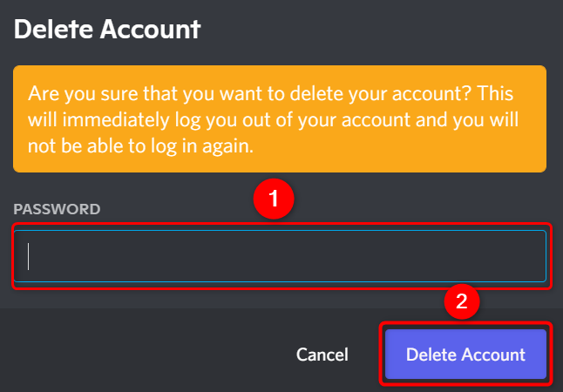The height and width of the screenshot is (392, 563).
Task: Click the middle of the password field
Action: click(x=281, y=256)
